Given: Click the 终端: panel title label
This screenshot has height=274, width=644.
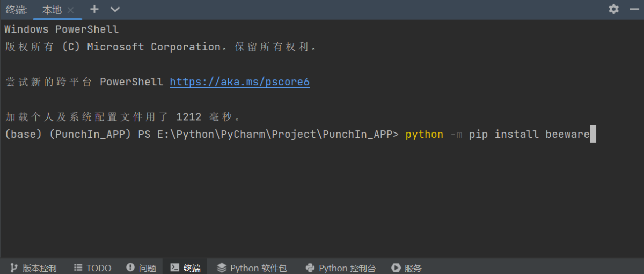Looking at the screenshot, I should [17, 10].
